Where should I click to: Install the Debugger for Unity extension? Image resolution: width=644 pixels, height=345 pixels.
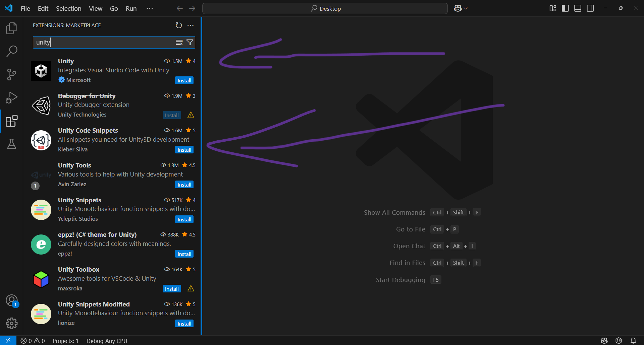coord(172,115)
